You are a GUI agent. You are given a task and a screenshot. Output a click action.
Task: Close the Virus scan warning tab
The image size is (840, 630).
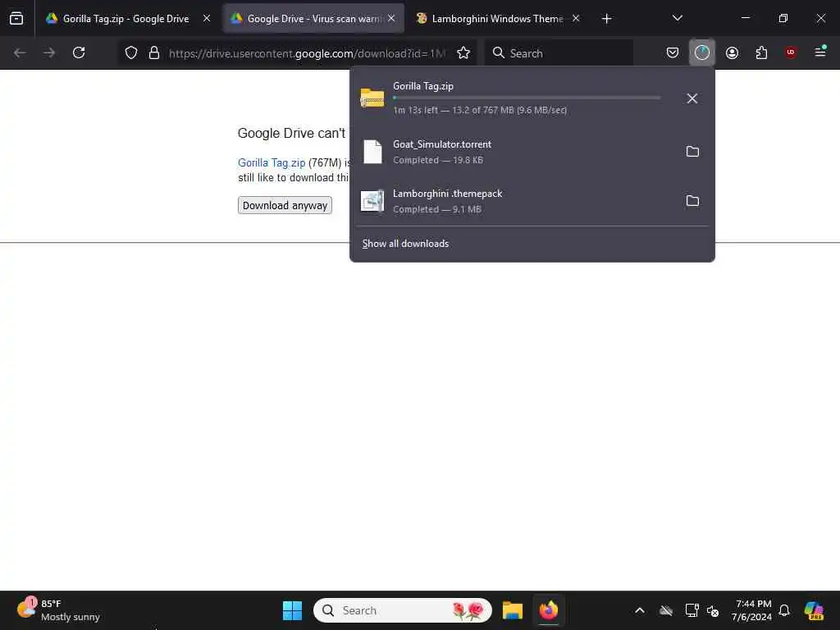pos(391,19)
